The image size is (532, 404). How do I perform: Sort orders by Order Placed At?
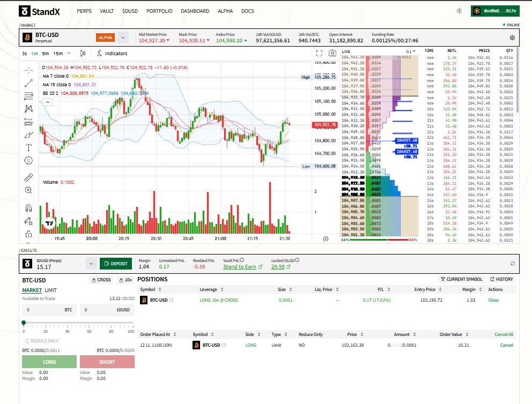coord(158,334)
